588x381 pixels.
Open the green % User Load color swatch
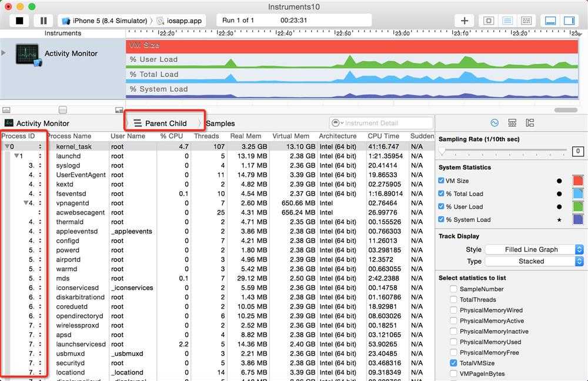[x=578, y=206]
